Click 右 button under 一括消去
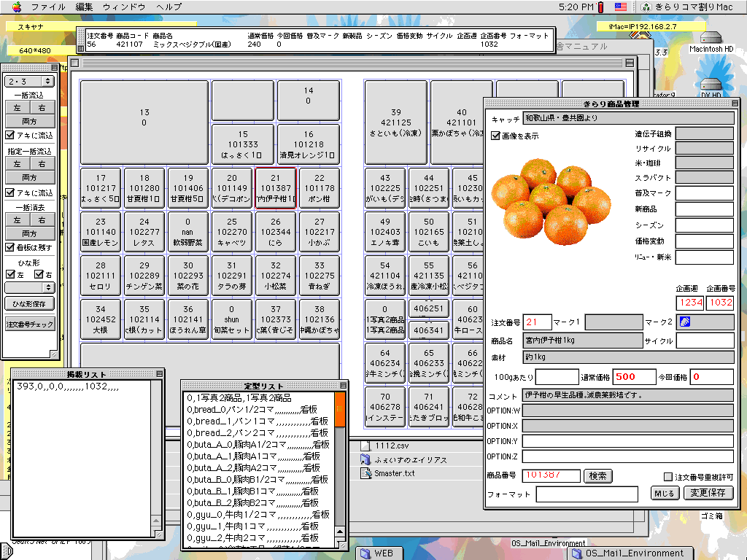This screenshot has width=747, height=560. point(42,220)
